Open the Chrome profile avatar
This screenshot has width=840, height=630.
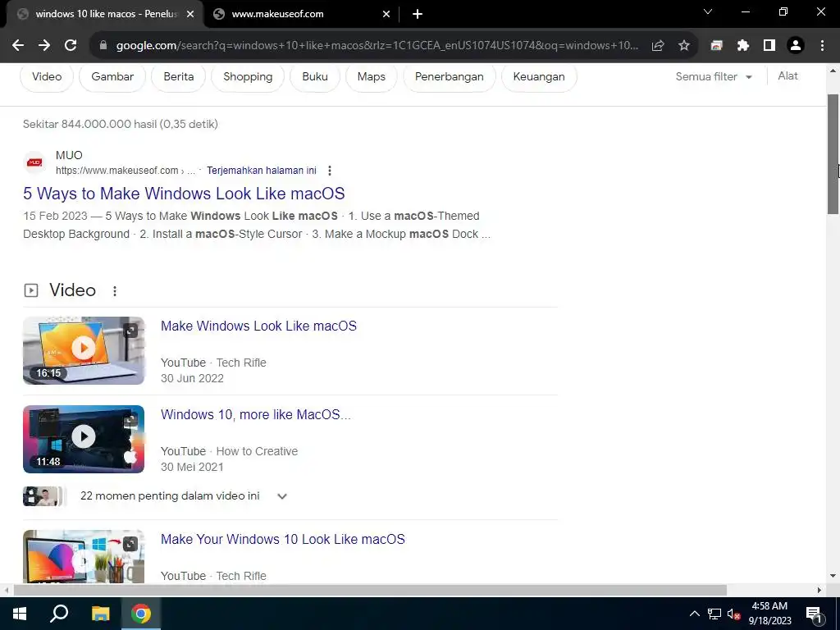pyautogui.click(x=796, y=46)
